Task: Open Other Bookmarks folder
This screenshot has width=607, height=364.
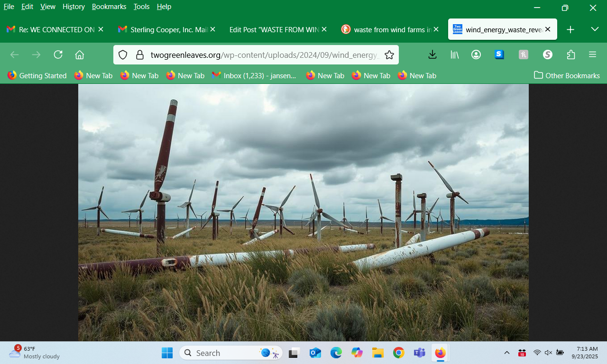Action: (x=567, y=75)
